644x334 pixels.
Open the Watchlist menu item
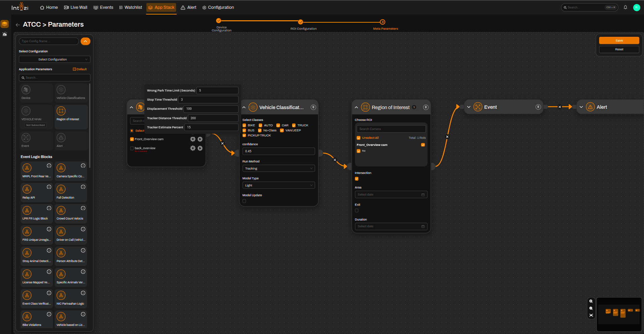pos(131,7)
